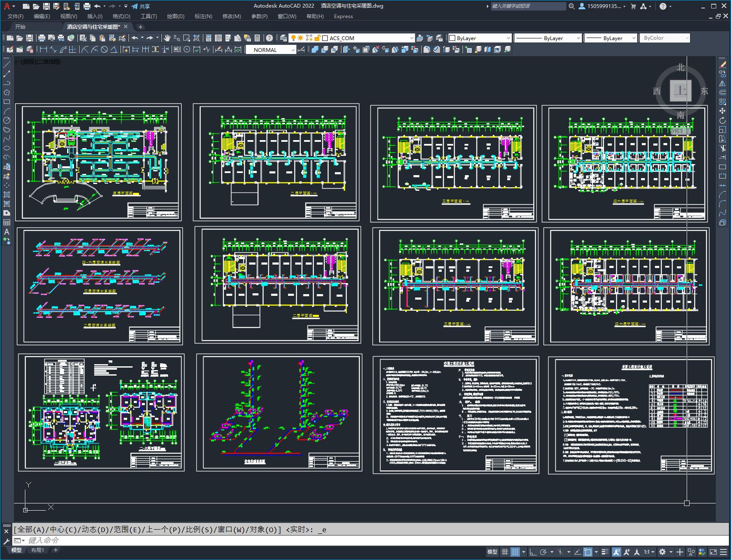Open NORMAL dimension style dropdown
The width and height of the screenshot is (731, 560).
(x=271, y=50)
